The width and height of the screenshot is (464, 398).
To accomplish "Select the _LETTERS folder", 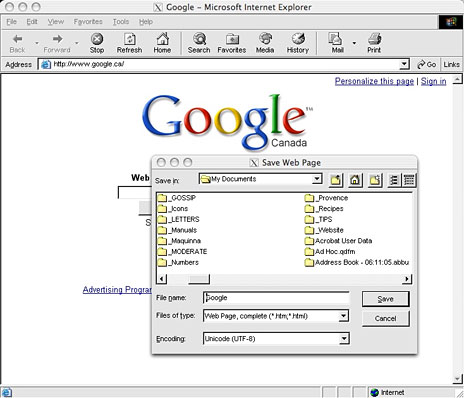I will (179, 219).
